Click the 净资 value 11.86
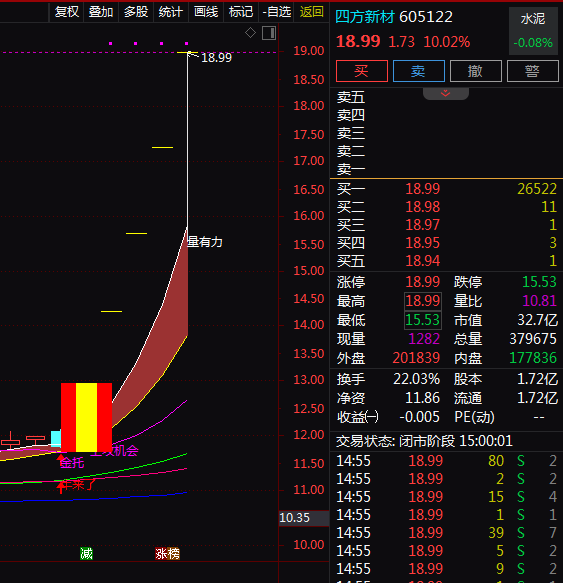The image size is (563, 583). [422, 398]
